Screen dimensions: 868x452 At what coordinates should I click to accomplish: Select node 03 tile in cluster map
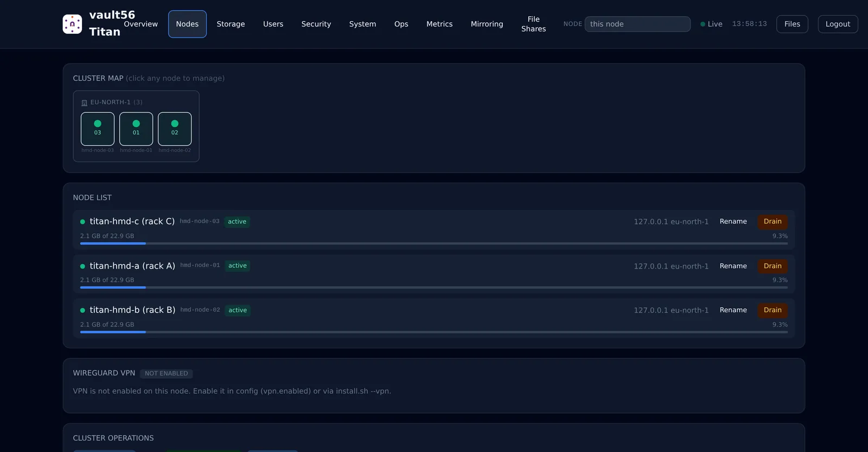(98, 129)
